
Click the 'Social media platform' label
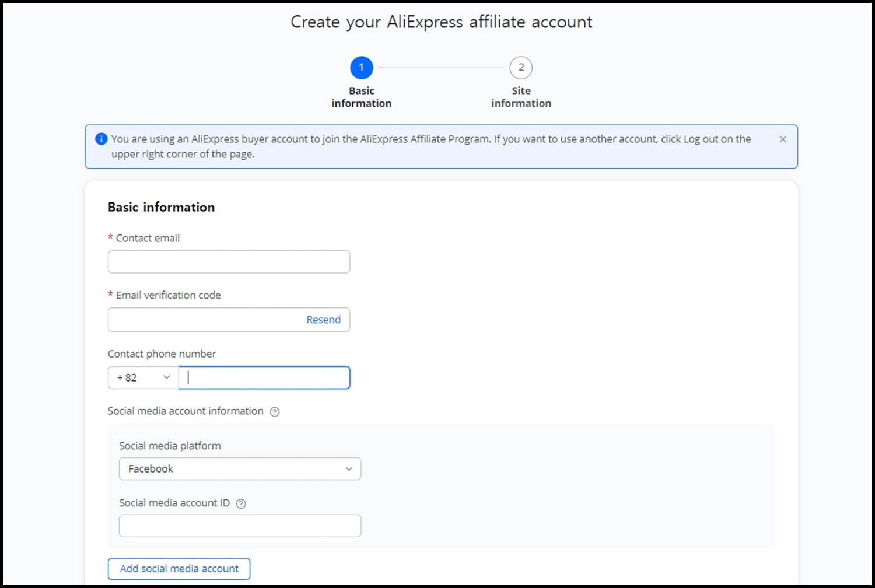click(x=170, y=446)
